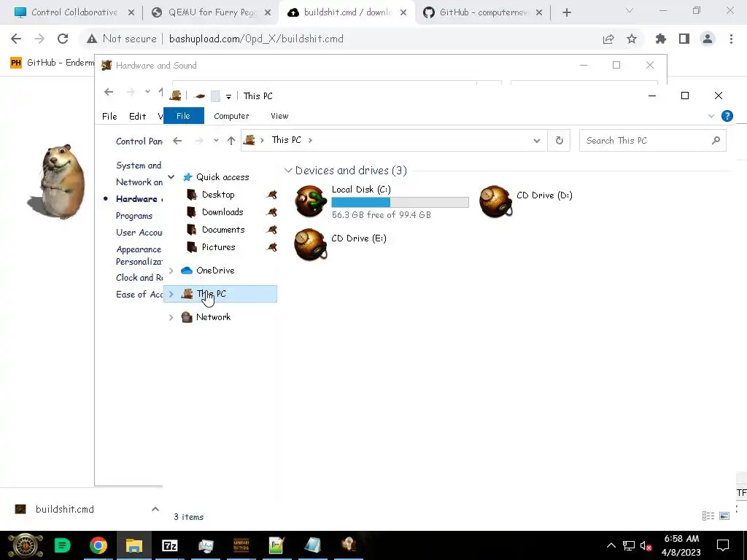Toggle Chrome side panel icon
Screen dimensions: 747x560
(684, 39)
